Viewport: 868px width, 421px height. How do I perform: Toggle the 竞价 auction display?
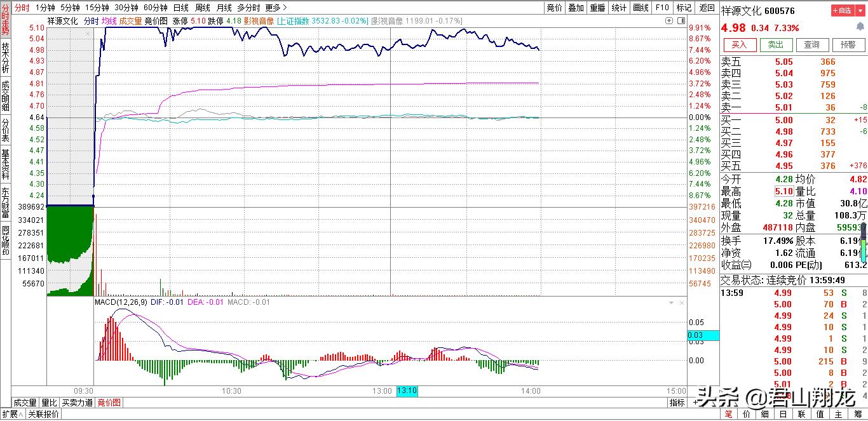tap(554, 8)
